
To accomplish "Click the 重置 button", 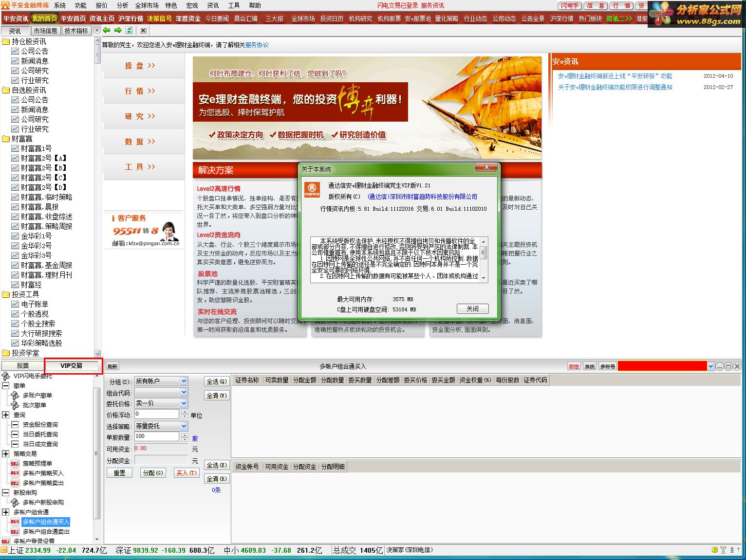I will [119, 473].
